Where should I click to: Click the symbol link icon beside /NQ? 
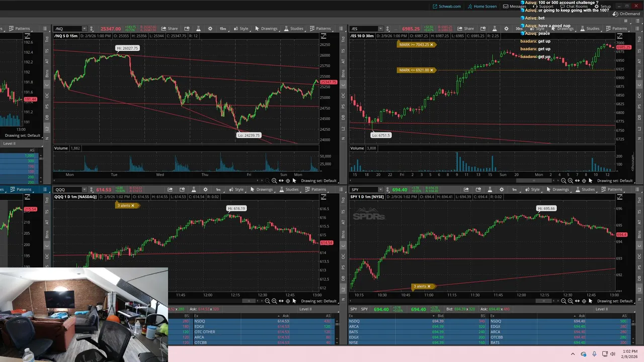(x=93, y=29)
